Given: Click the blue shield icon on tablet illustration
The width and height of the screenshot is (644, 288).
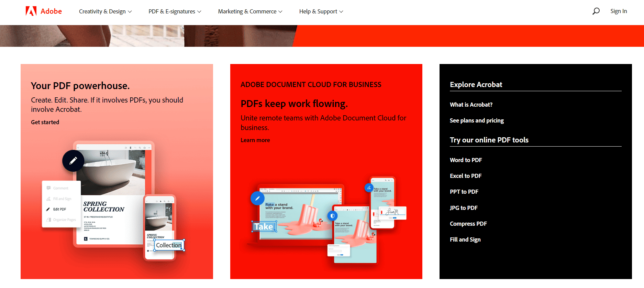Looking at the screenshot, I should click(332, 216).
